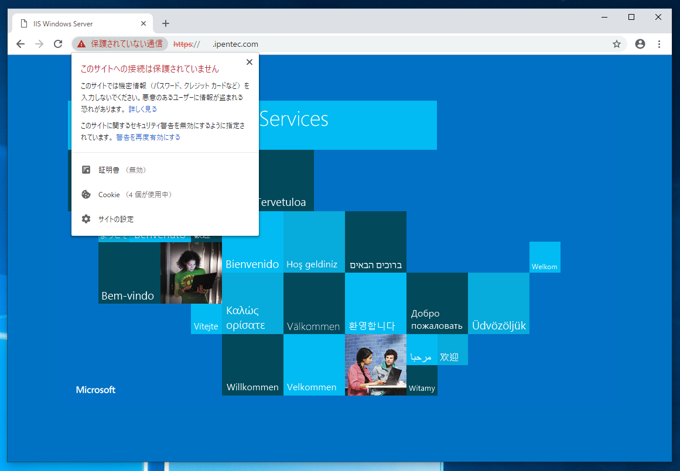This screenshot has height=471, width=680.
Task: Click the Bienvenido tile
Action: 252,242
